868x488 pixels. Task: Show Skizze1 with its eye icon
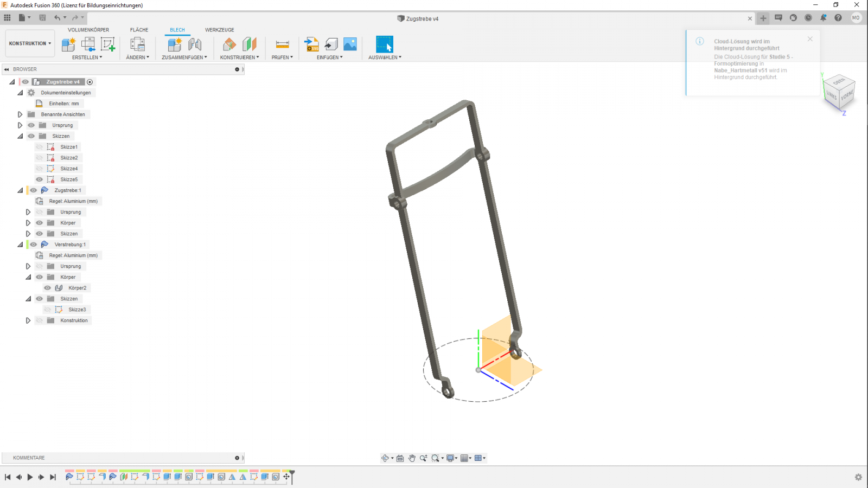click(x=39, y=147)
